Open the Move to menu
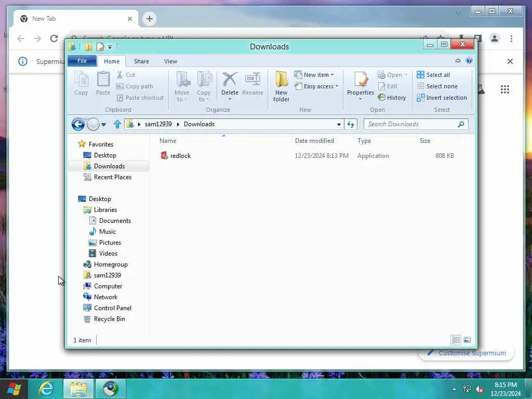This screenshot has width=532, height=399. (x=182, y=87)
